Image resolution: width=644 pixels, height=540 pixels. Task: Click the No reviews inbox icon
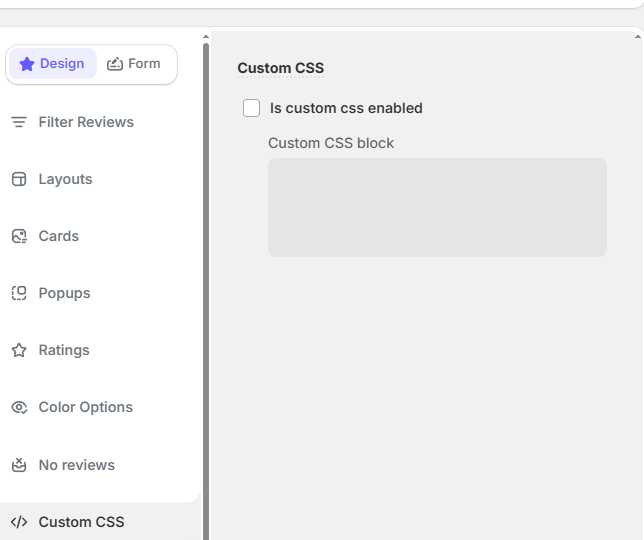(x=18, y=465)
